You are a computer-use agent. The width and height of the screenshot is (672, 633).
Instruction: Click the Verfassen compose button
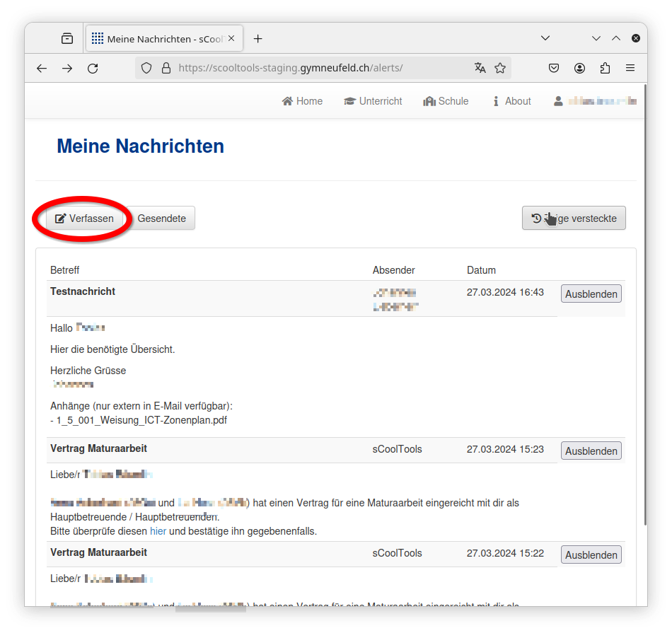click(x=84, y=219)
